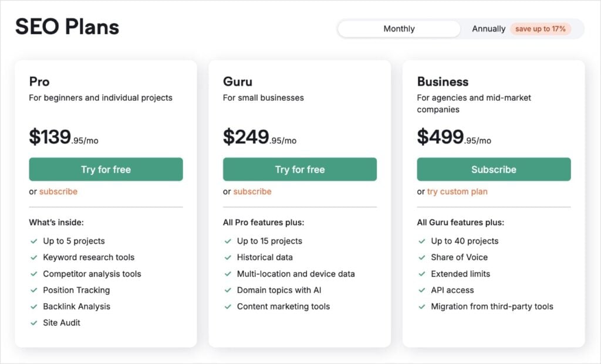Image resolution: width=601 pixels, height=364 pixels.
Task: Click the checkmark beside Site Audit
Action: click(x=33, y=323)
